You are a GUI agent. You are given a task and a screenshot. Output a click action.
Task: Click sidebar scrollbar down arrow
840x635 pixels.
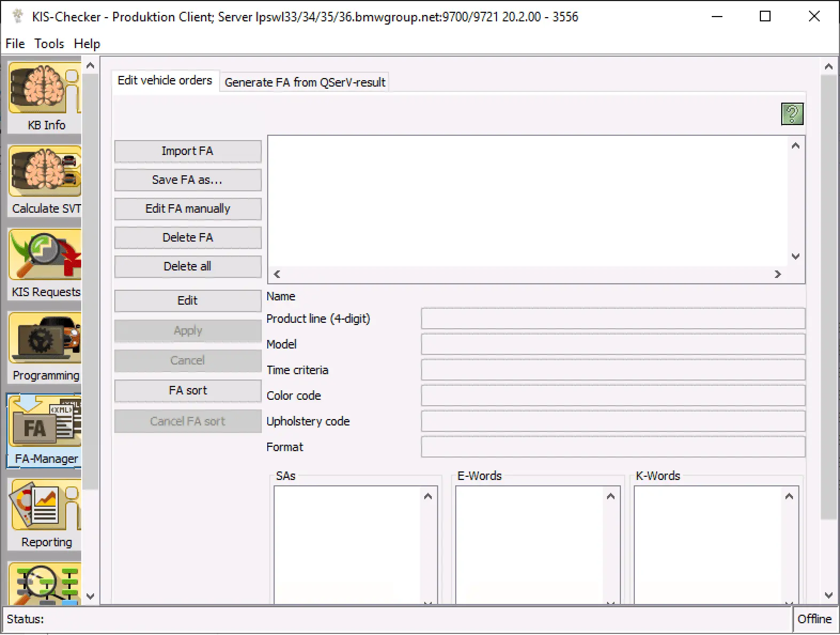(90, 596)
